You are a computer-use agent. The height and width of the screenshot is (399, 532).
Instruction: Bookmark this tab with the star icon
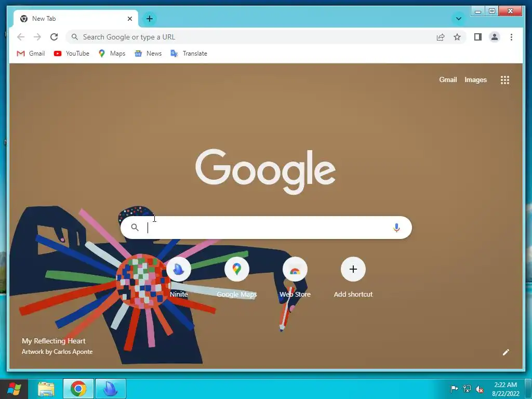457,37
